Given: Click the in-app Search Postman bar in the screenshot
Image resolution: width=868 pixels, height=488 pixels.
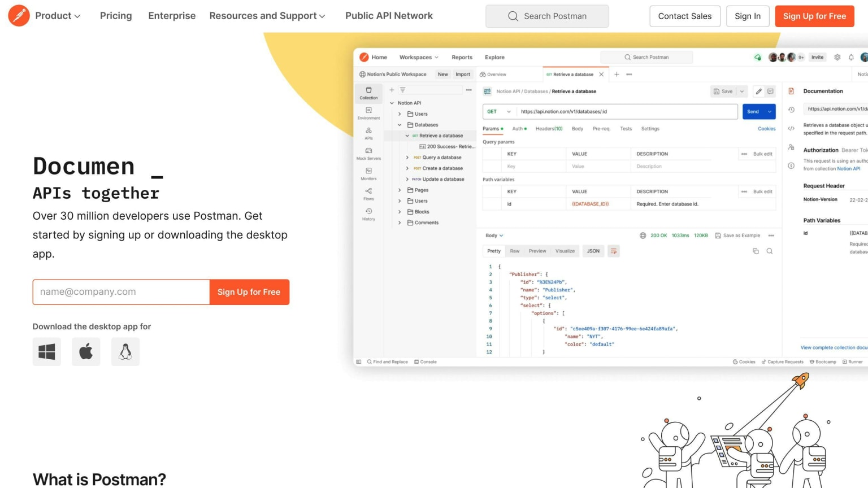Looking at the screenshot, I should [x=646, y=57].
